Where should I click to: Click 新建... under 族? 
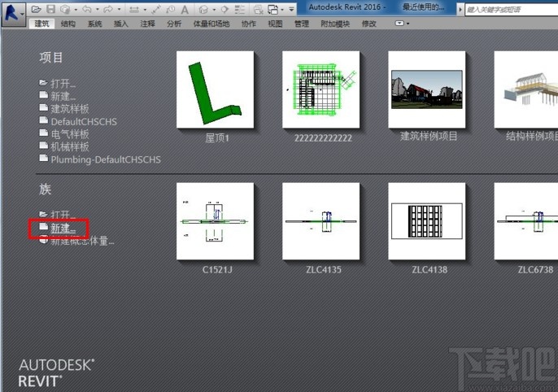coord(63,229)
